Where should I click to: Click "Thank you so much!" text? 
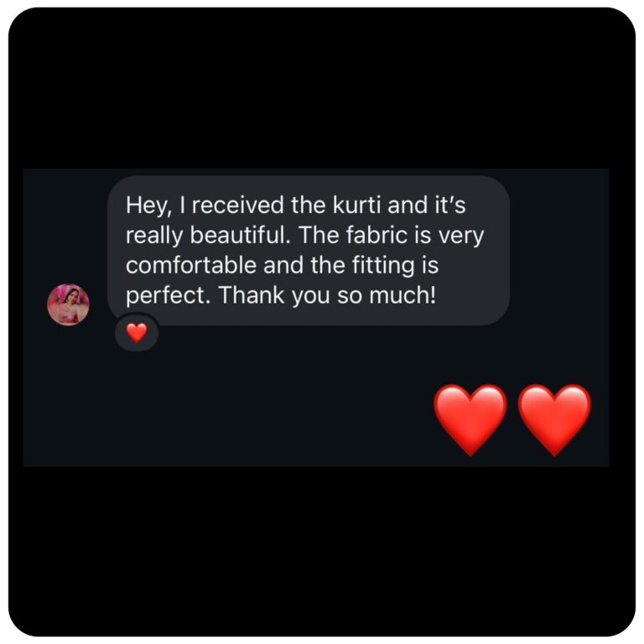(x=327, y=296)
